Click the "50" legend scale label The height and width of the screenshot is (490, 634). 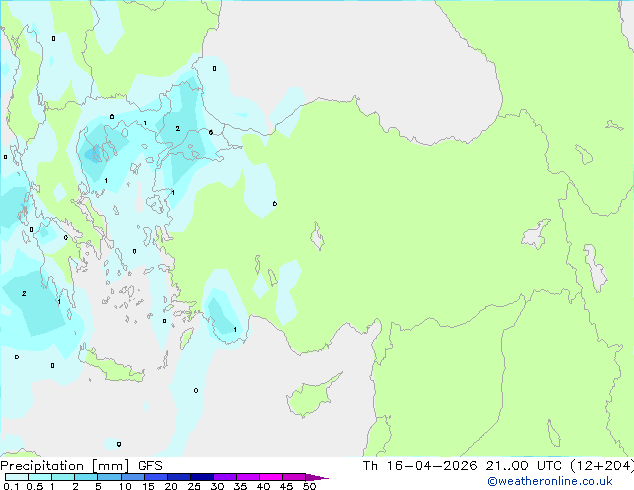[x=309, y=486]
